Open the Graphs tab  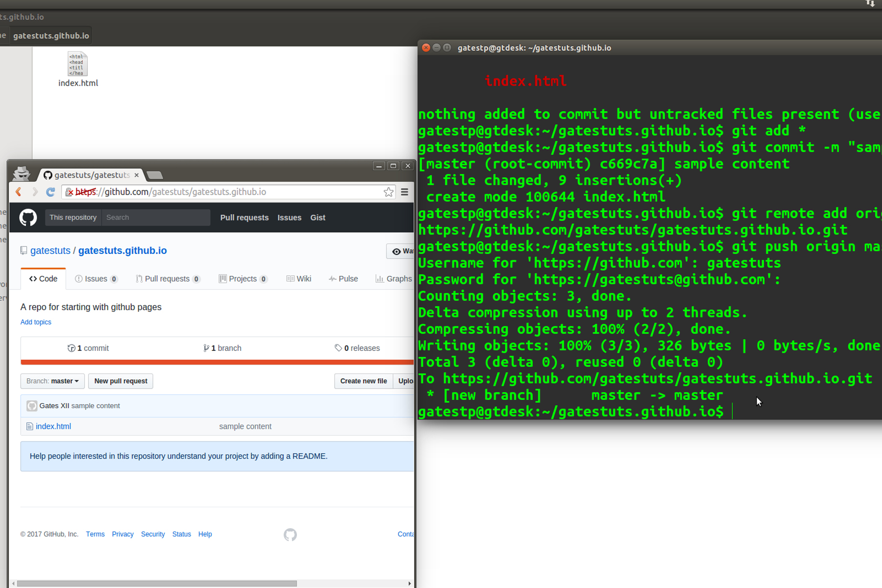(x=394, y=279)
